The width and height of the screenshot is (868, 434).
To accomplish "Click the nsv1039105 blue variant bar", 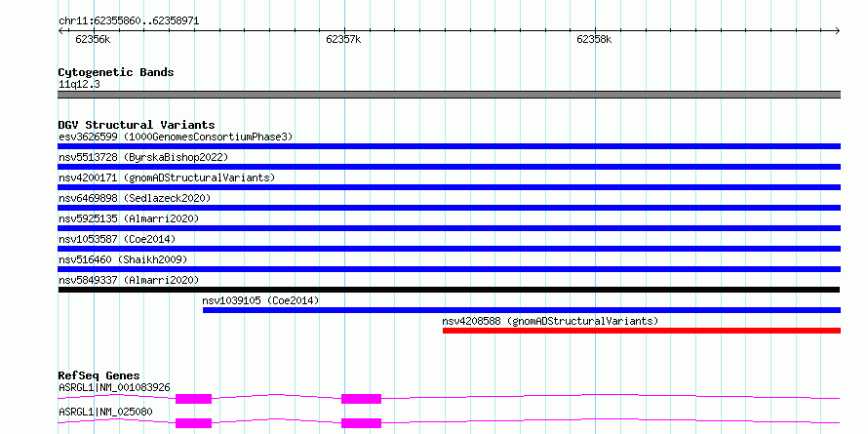I will pos(522,310).
